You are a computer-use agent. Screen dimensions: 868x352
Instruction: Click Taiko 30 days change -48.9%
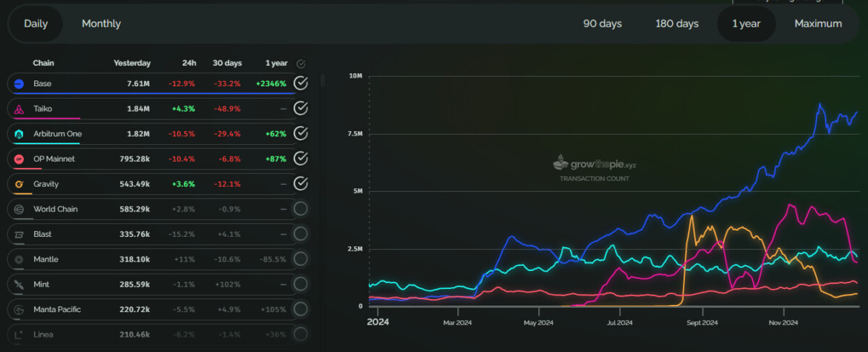click(226, 109)
